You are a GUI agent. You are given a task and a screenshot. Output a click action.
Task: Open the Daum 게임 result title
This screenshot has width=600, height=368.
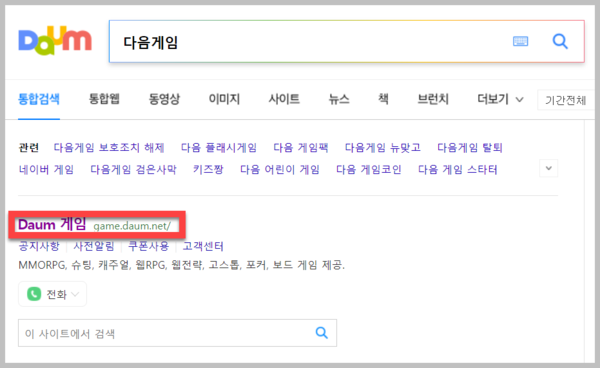(52, 225)
